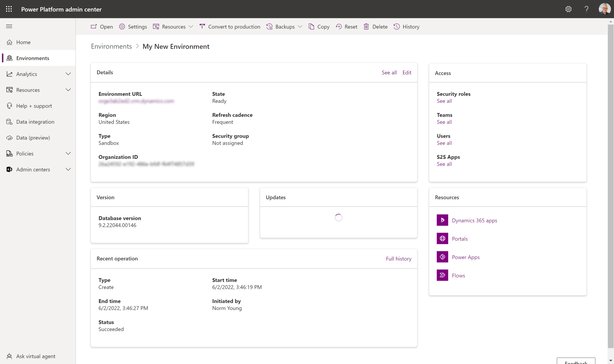
Task: Open the help question mark icon
Action: click(586, 9)
